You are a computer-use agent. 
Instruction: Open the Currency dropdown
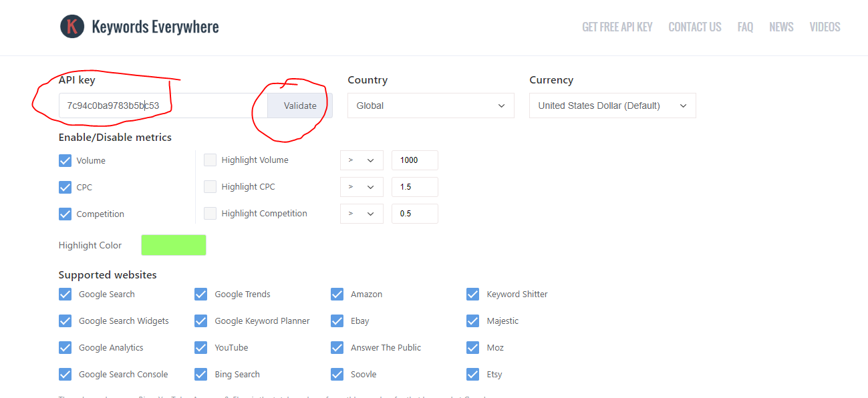tap(613, 106)
